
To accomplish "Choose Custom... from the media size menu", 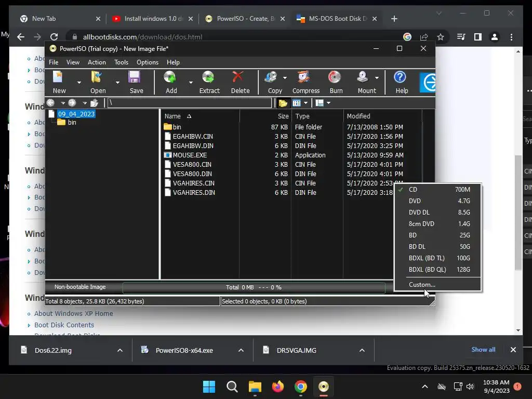I will coord(437,284).
